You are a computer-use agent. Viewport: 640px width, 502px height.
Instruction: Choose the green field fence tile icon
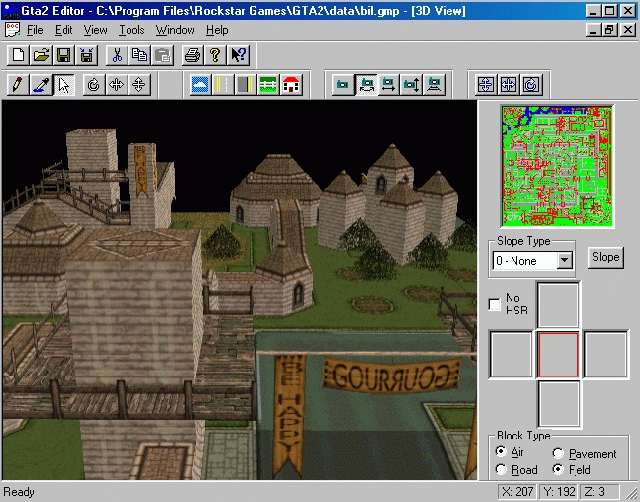269,85
